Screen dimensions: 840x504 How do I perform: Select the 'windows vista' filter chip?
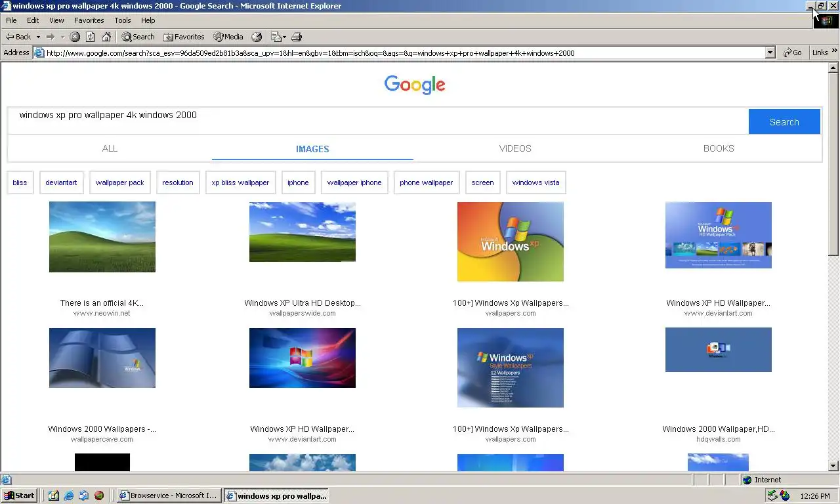535,182
